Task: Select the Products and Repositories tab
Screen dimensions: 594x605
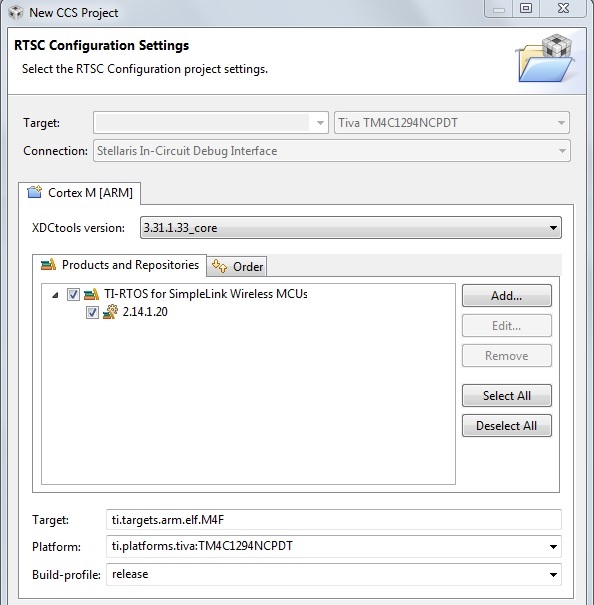Action: 120,265
